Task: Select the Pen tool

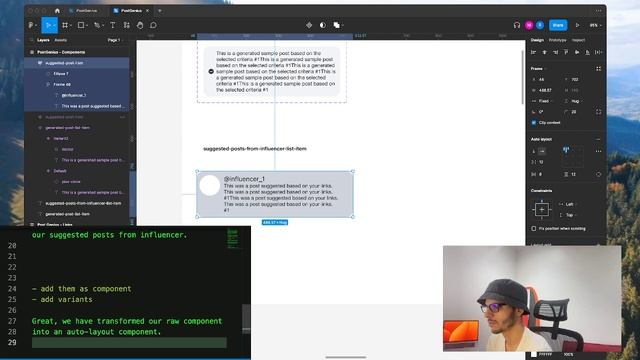Action: (x=97, y=25)
